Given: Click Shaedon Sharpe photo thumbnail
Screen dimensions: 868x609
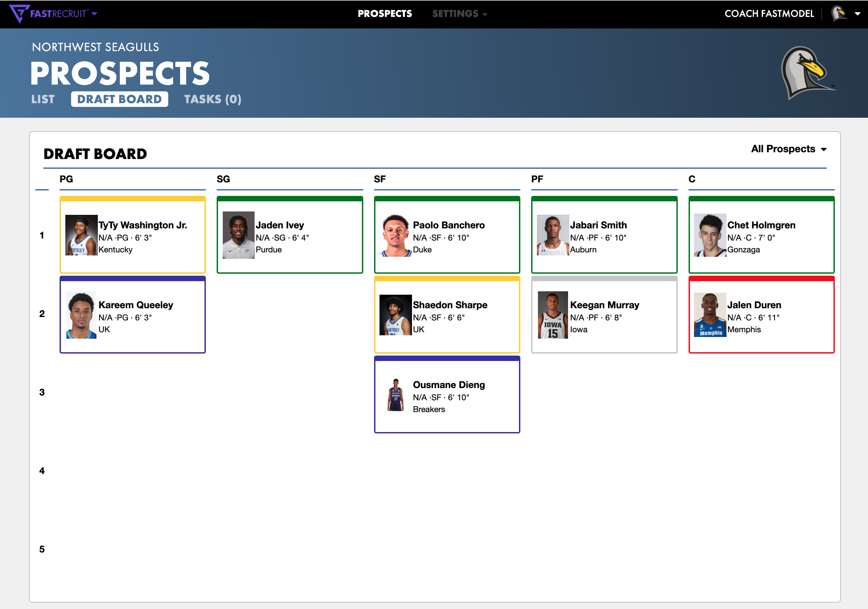Looking at the screenshot, I should tap(396, 315).
